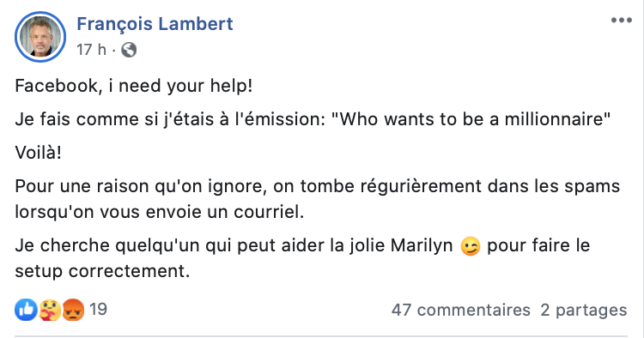
Task: Open the François Lambert profile name link
Action: coord(155,24)
